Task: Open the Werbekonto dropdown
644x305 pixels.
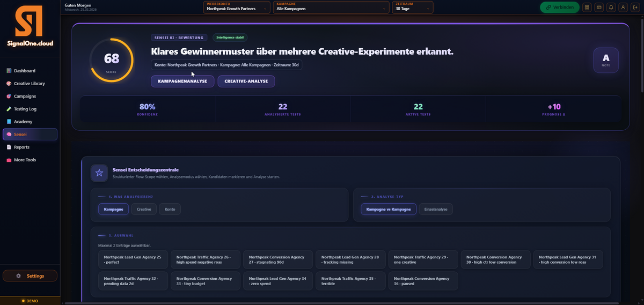Action: pos(237,7)
